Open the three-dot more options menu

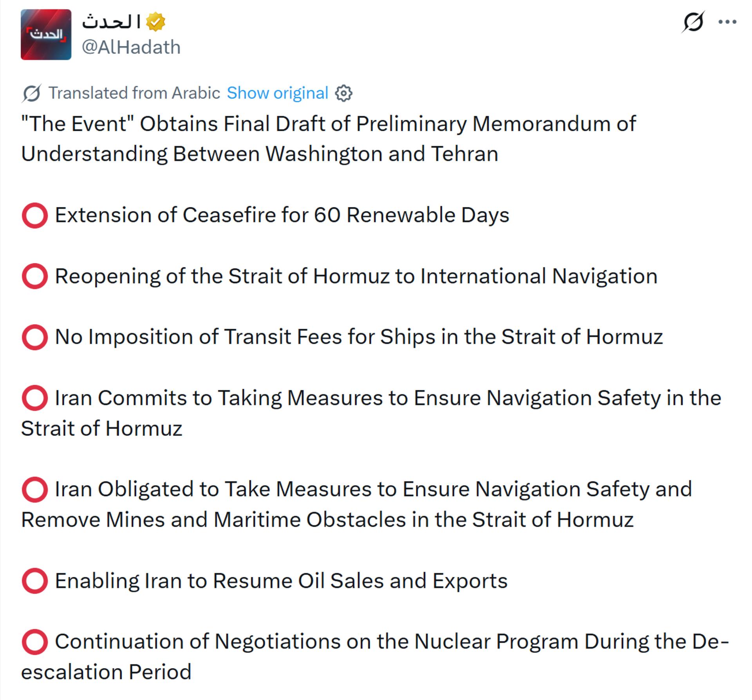pos(727,22)
